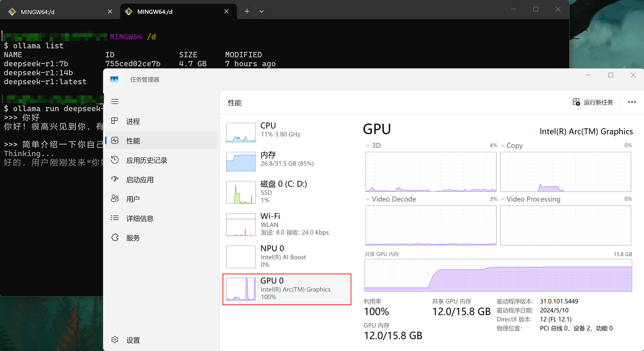The image size is (644, 351).
Task: Open terminal profile dropdown arrow
Action: (262, 11)
